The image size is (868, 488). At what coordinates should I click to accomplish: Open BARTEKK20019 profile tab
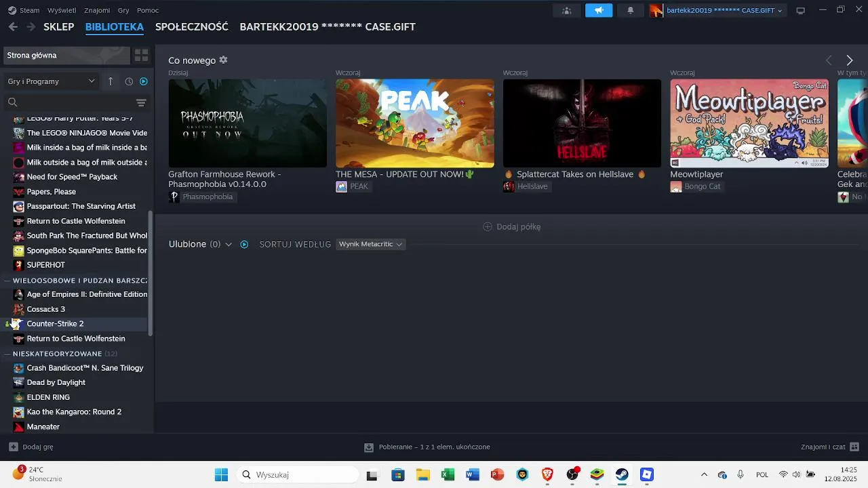coord(328,26)
